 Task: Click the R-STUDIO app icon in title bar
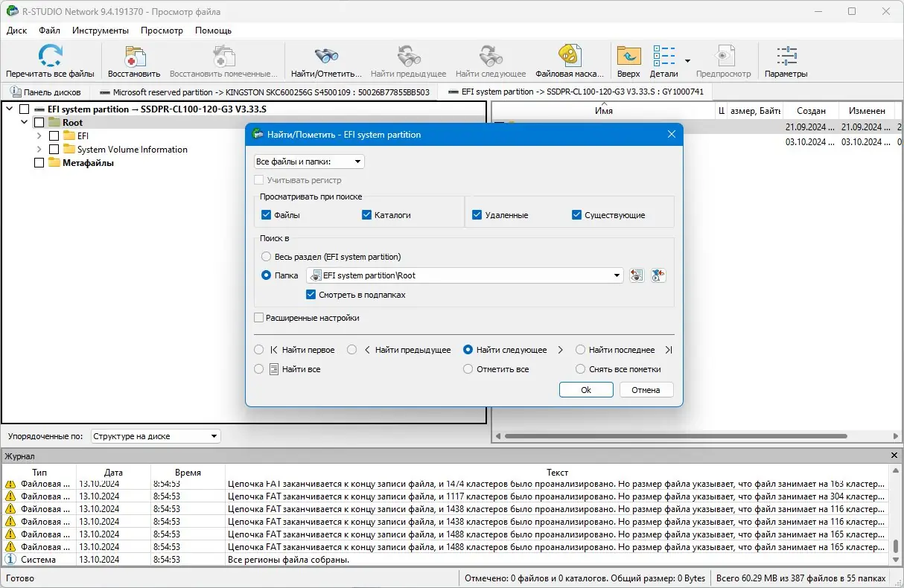pyautogui.click(x=12, y=11)
